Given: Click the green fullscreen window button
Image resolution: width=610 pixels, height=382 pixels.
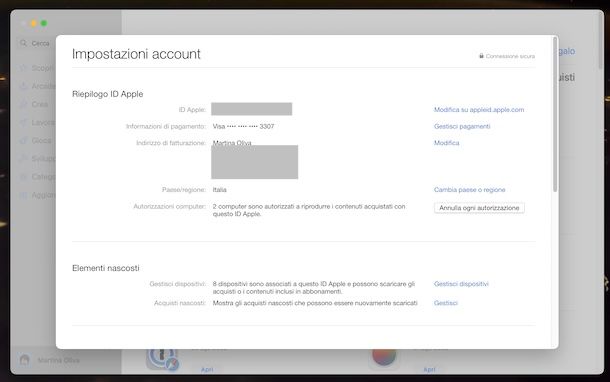Looking at the screenshot, I should (44, 23).
